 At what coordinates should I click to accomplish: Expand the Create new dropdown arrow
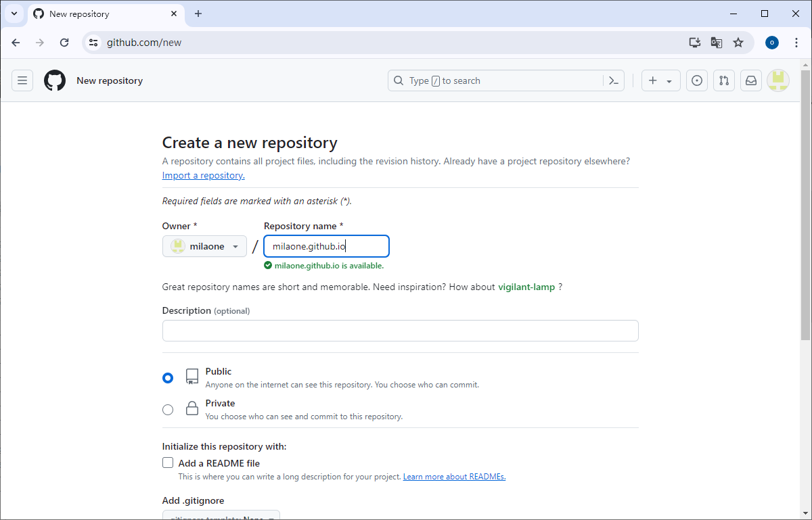669,81
